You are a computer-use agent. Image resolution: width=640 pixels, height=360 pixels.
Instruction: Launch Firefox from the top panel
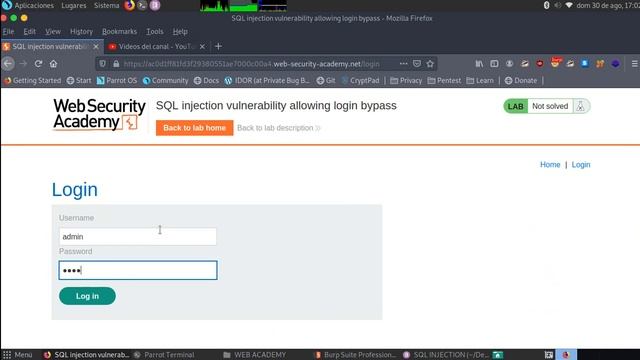[129, 5]
